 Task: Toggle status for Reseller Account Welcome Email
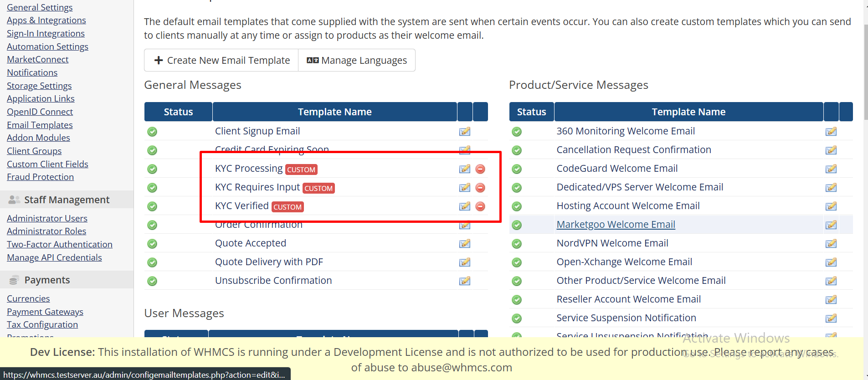[517, 300]
